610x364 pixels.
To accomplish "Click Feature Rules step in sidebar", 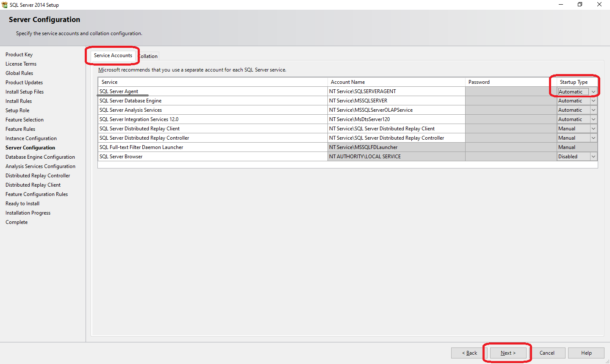I will coord(20,129).
